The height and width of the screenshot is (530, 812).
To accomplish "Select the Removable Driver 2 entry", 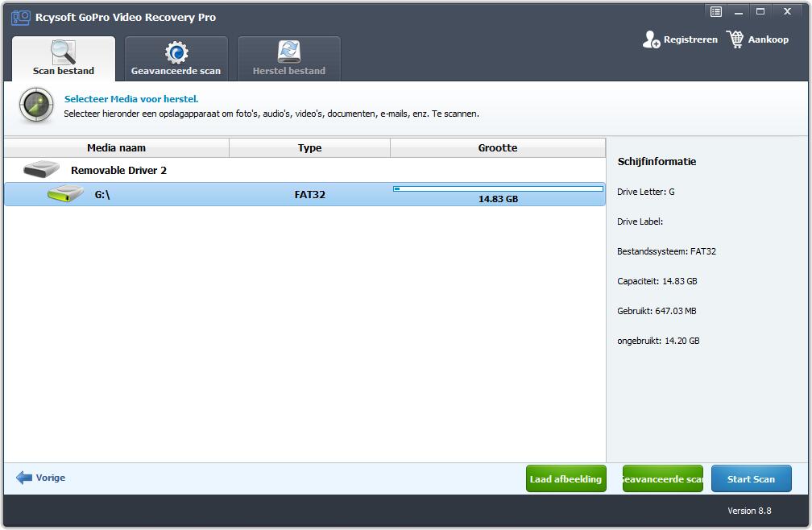I will (118, 171).
